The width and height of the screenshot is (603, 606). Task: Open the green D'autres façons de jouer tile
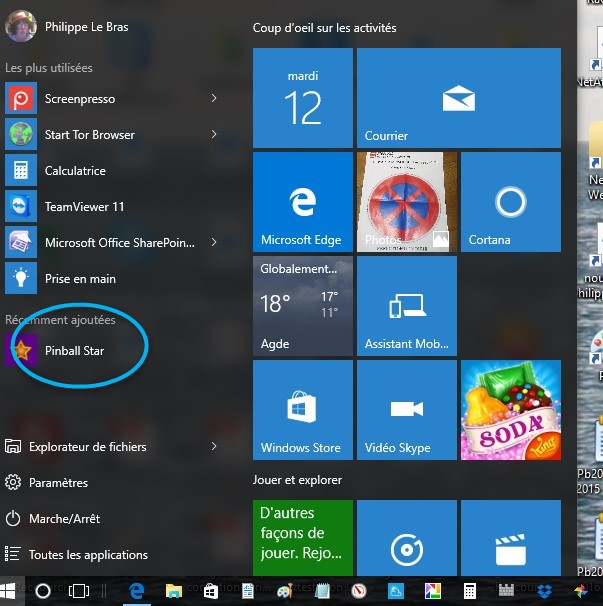[x=303, y=538]
